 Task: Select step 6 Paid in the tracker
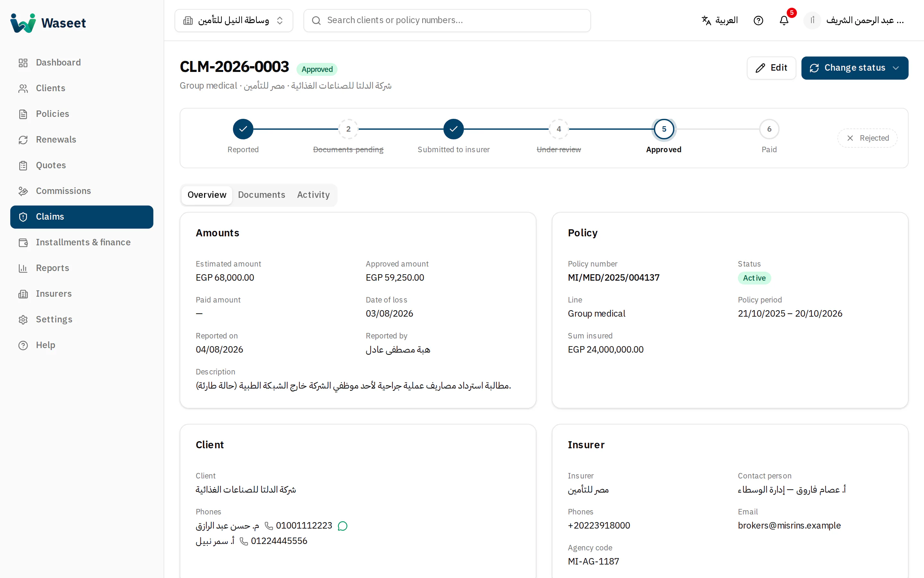tap(769, 129)
